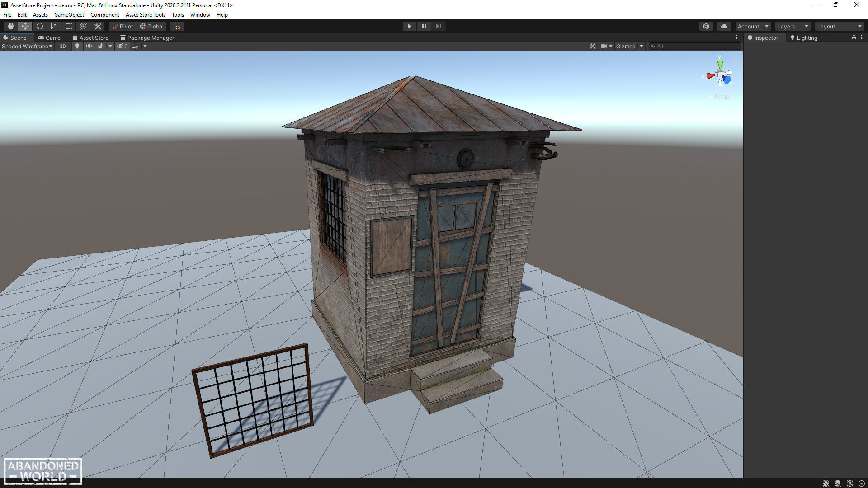Pause the game playback
This screenshot has width=868, height=488.
[x=424, y=26]
